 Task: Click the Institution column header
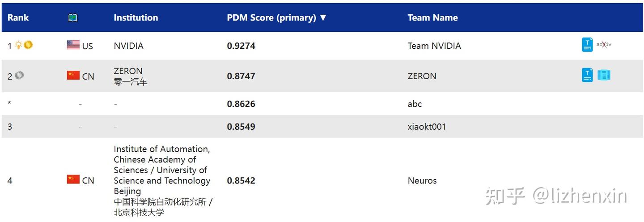click(136, 18)
